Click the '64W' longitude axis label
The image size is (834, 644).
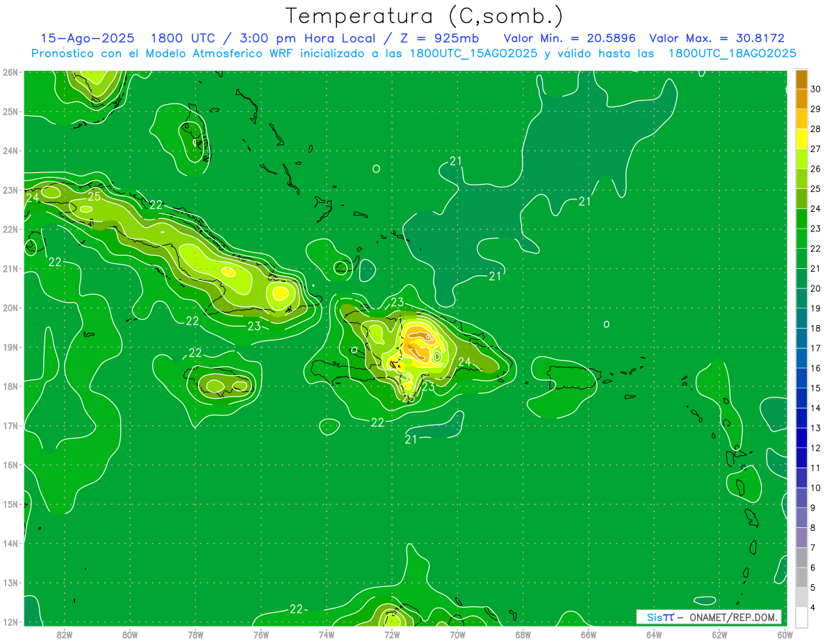(654, 634)
